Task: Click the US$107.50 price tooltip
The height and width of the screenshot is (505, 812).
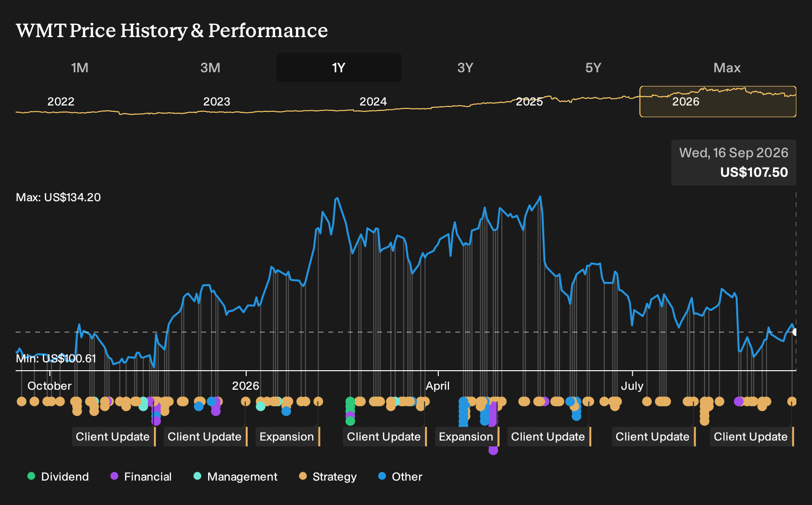Action: [754, 172]
